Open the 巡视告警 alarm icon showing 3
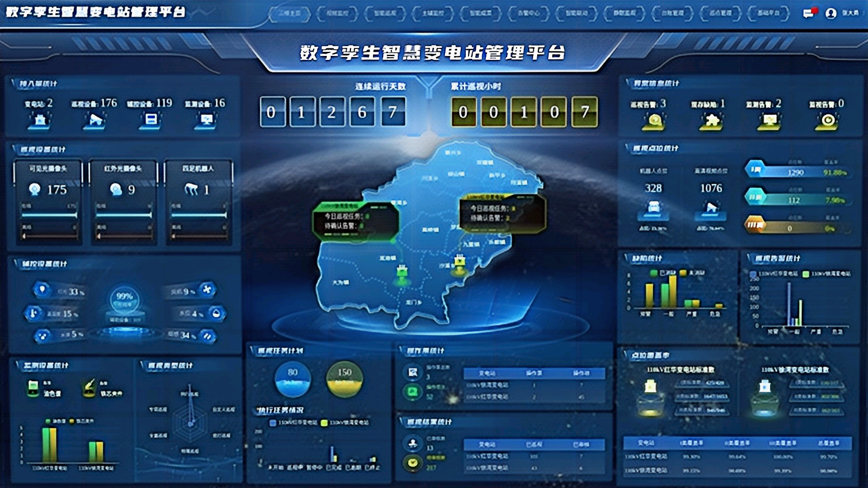The image size is (868, 488). (654, 121)
